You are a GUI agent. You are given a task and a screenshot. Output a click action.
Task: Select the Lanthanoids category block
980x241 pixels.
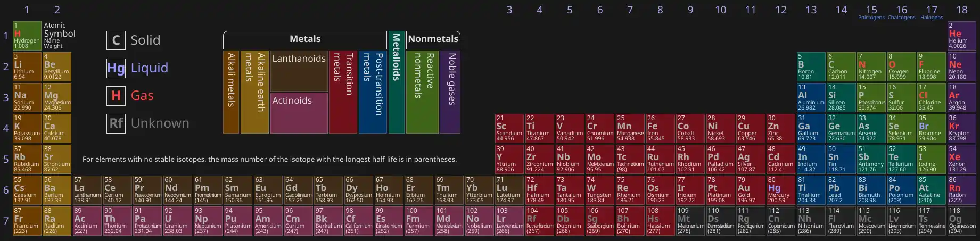coord(299,71)
